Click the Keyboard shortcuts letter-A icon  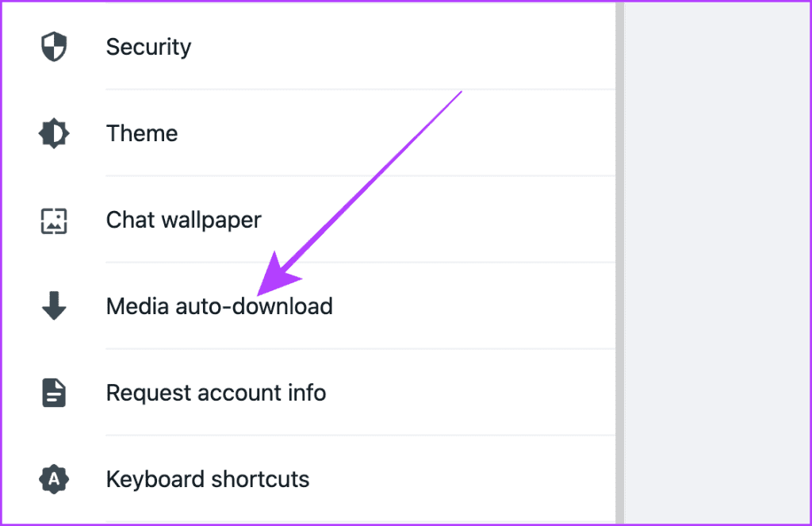(x=53, y=478)
